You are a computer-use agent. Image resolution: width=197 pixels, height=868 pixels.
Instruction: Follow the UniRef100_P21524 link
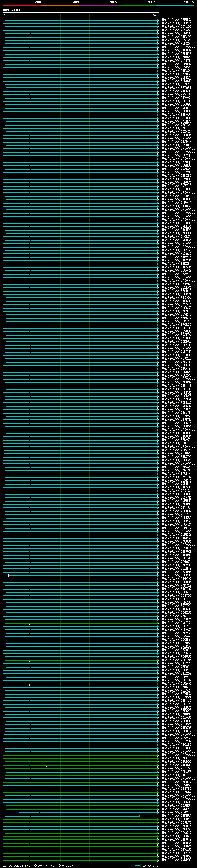coord(177,690)
